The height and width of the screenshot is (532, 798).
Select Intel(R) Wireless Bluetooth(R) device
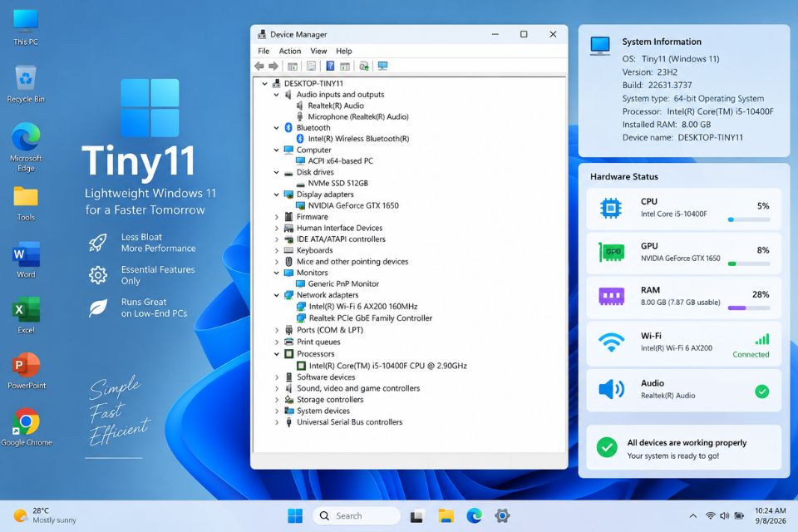pyautogui.click(x=358, y=139)
